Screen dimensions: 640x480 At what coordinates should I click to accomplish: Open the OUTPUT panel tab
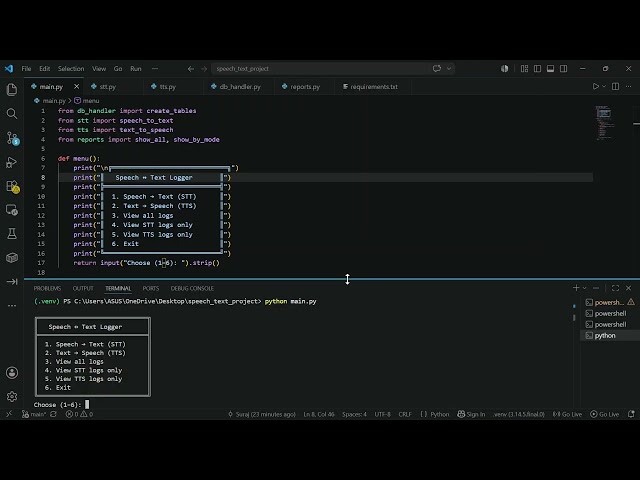[x=83, y=288]
